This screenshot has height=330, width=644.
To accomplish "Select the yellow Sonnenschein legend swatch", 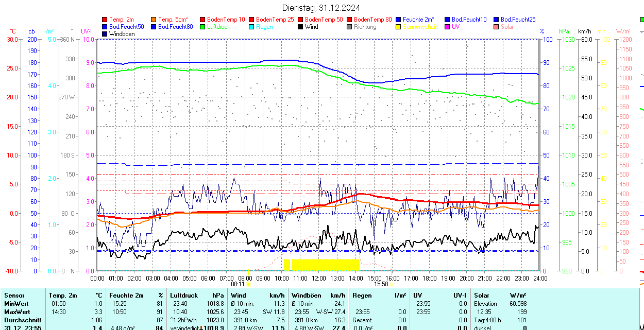I will point(398,27).
